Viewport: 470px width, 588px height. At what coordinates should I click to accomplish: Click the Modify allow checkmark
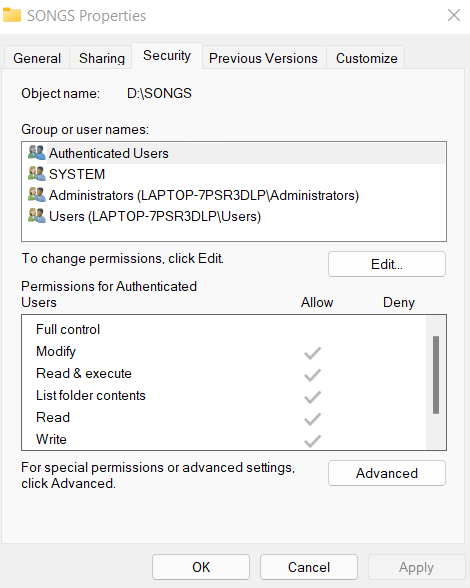312,352
